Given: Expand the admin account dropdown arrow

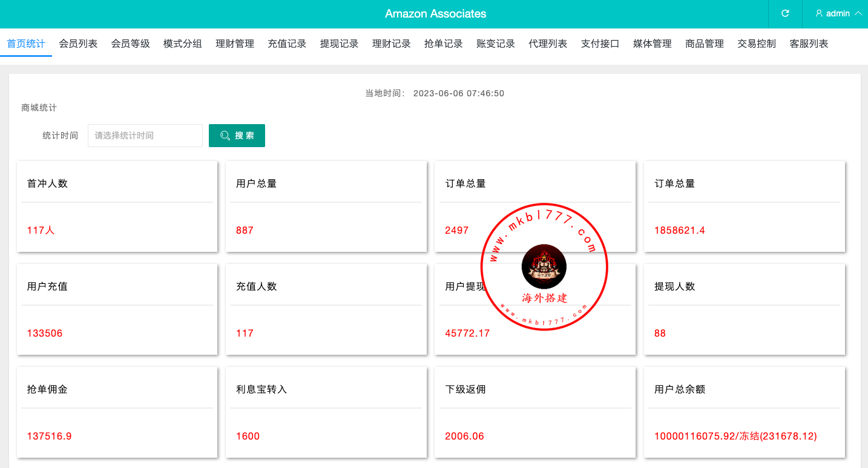Looking at the screenshot, I should click(x=858, y=13).
